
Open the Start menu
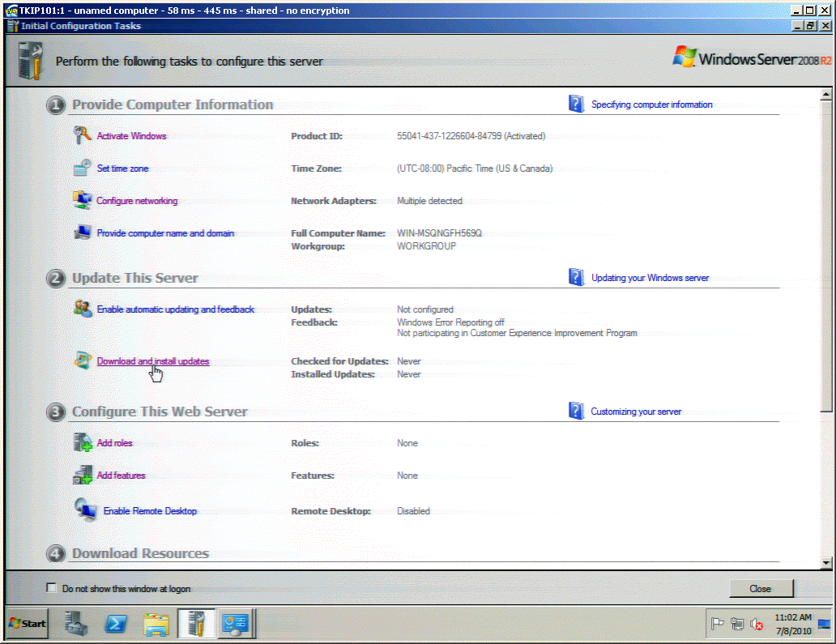click(28, 623)
